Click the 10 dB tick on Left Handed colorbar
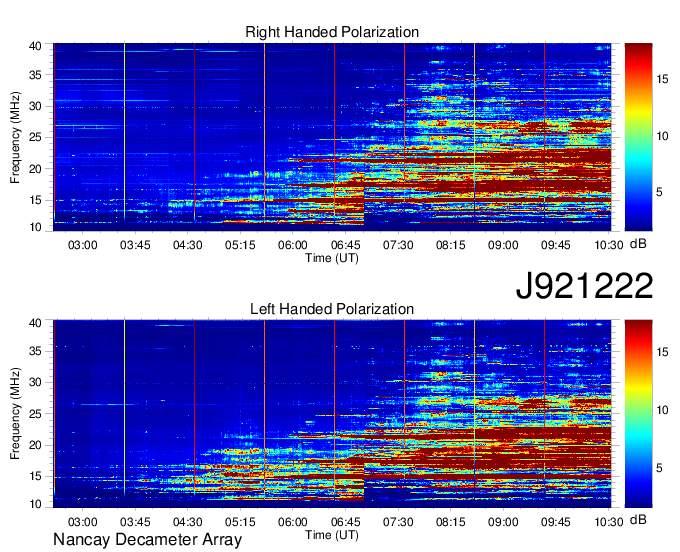This screenshot has height=552, width=680. click(662, 410)
